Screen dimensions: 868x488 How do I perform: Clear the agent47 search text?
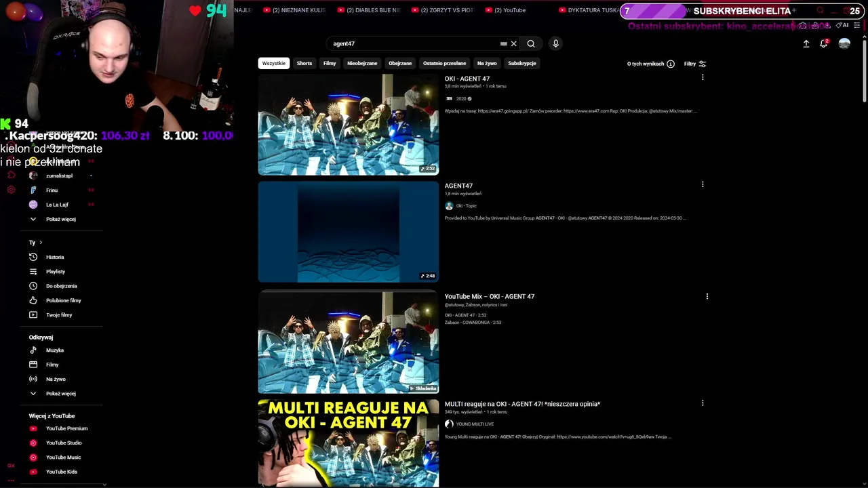tap(513, 43)
